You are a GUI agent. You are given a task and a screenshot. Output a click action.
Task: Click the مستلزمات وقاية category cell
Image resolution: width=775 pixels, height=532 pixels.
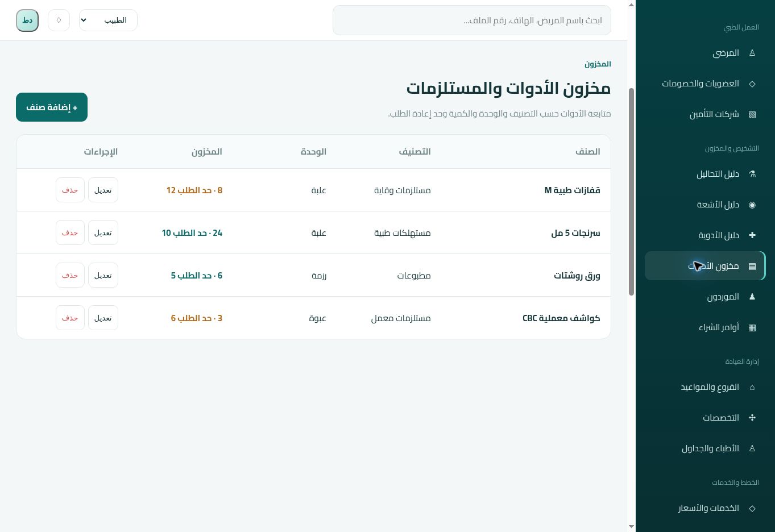tap(403, 190)
